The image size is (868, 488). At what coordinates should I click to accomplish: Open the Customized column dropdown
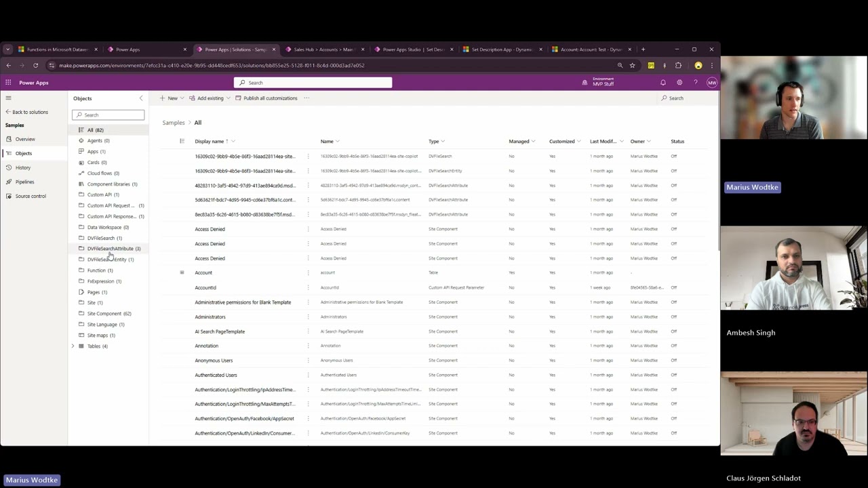(578, 142)
